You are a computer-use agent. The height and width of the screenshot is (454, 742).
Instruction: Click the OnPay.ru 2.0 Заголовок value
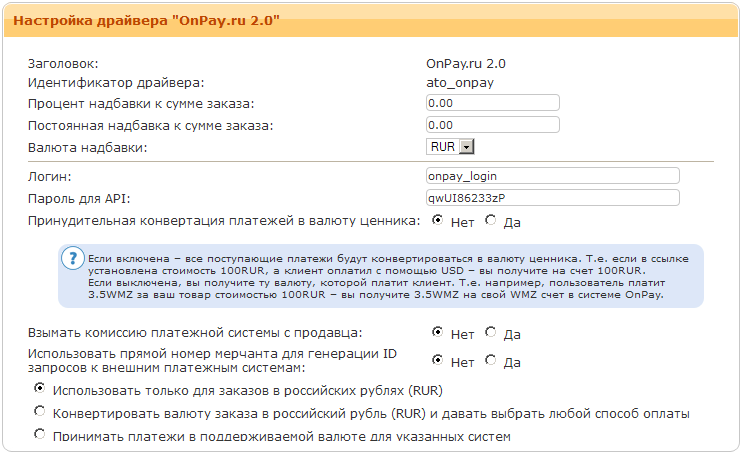[x=465, y=63]
